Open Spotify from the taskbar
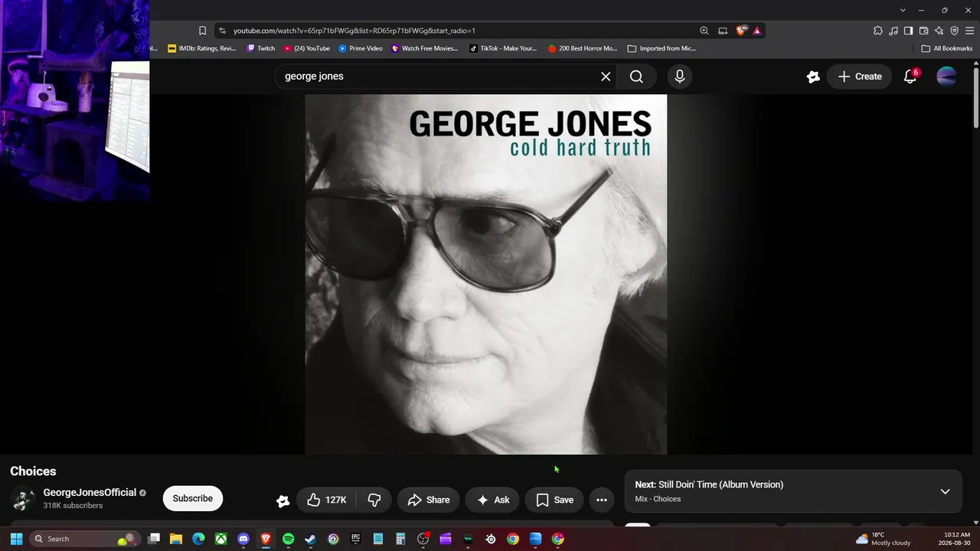The image size is (980, 551). pos(288,539)
